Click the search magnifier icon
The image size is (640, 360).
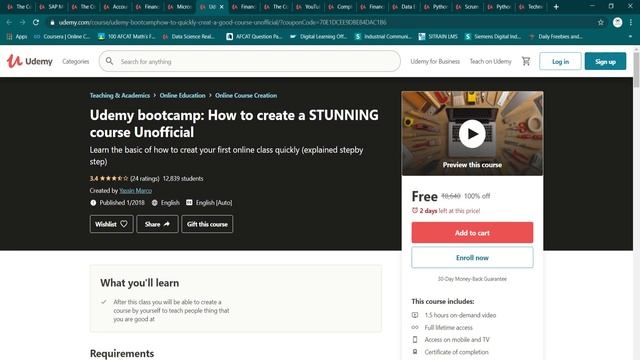(109, 61)
